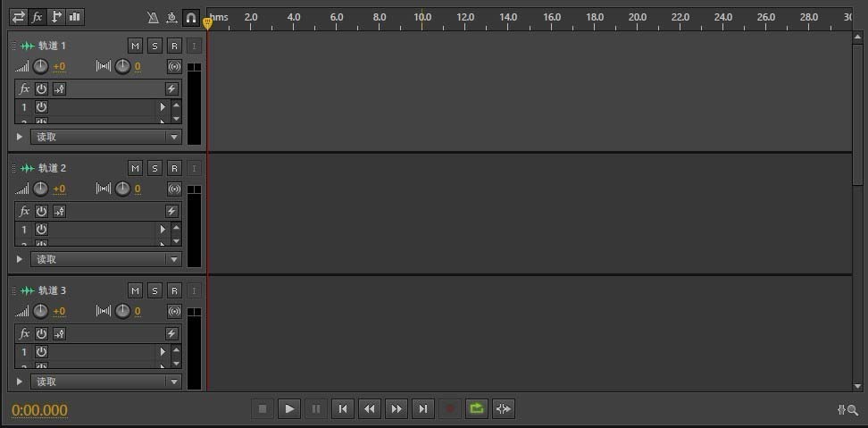This screenshot has height=428, width=868.
Task: Solo track 轨道 2
Action: click(x=154, y=168)
